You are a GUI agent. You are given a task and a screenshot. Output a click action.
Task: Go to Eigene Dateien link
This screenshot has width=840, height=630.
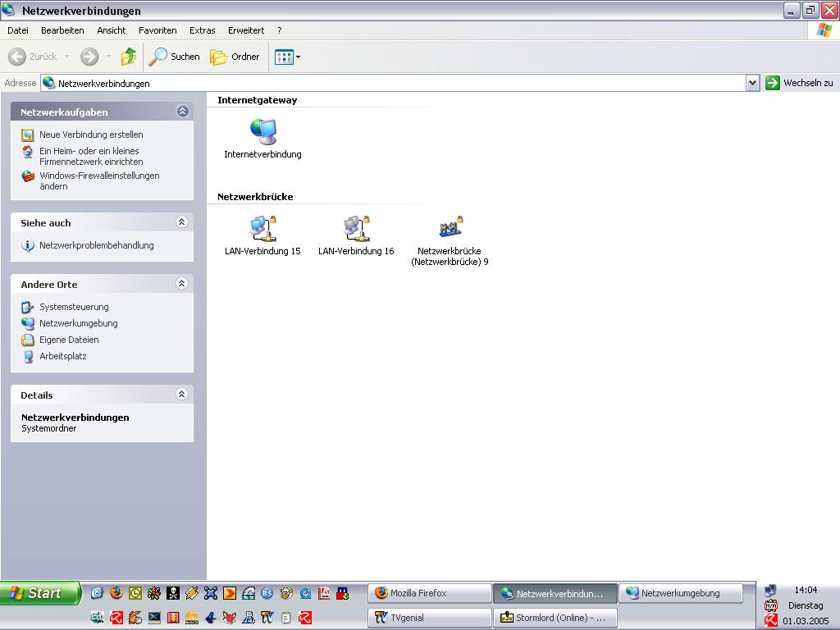click(69, 340)
